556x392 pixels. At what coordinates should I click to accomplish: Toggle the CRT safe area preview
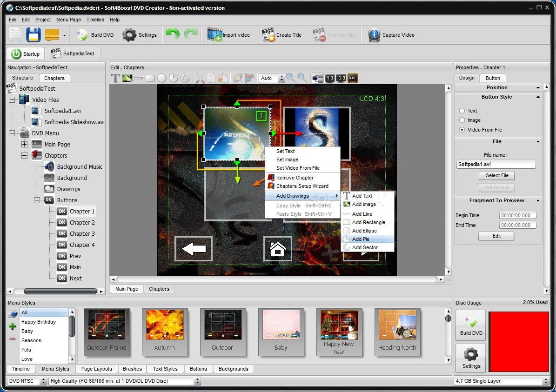click(x=353, y=78)
